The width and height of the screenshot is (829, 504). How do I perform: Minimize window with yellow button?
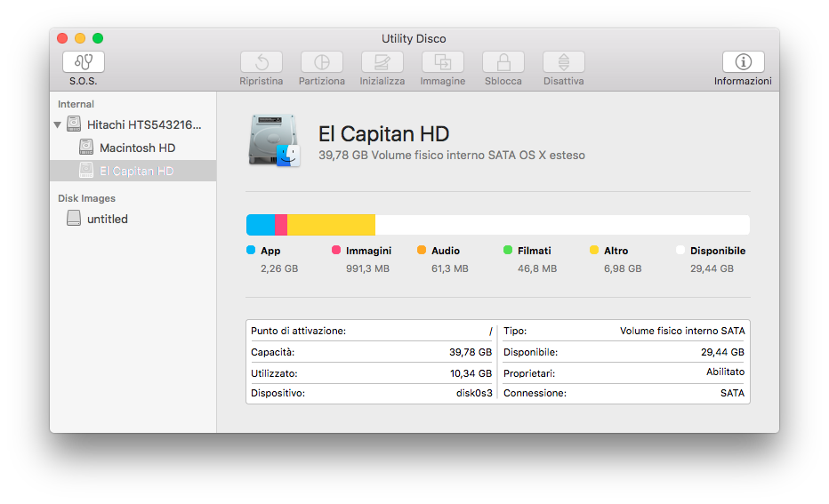pos(80,38)
